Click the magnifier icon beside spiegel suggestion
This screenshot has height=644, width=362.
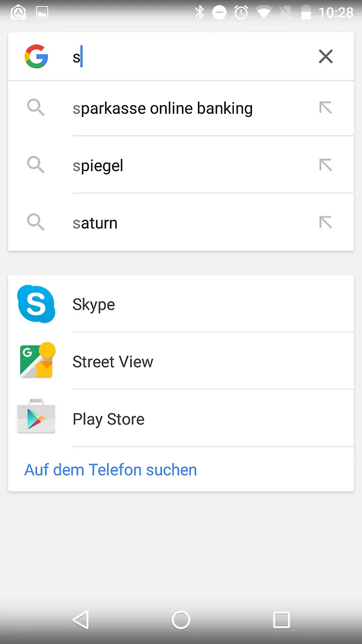tap(36, 165)
